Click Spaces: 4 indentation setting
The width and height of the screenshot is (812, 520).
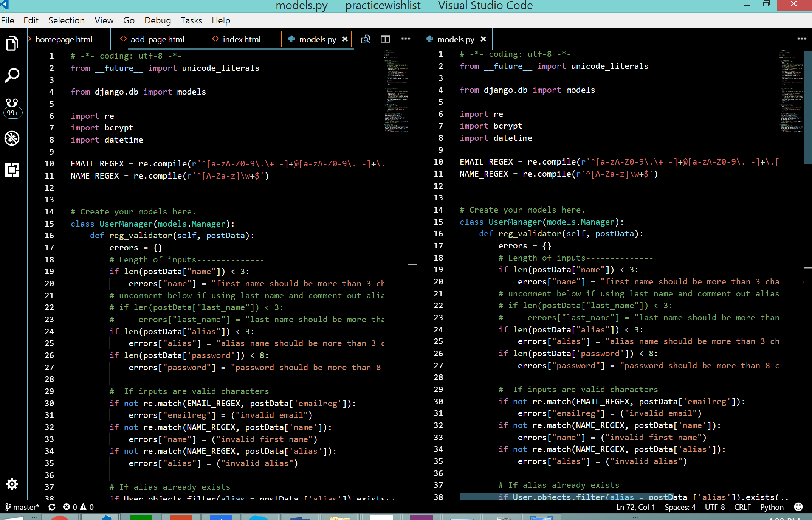[680, 507]
